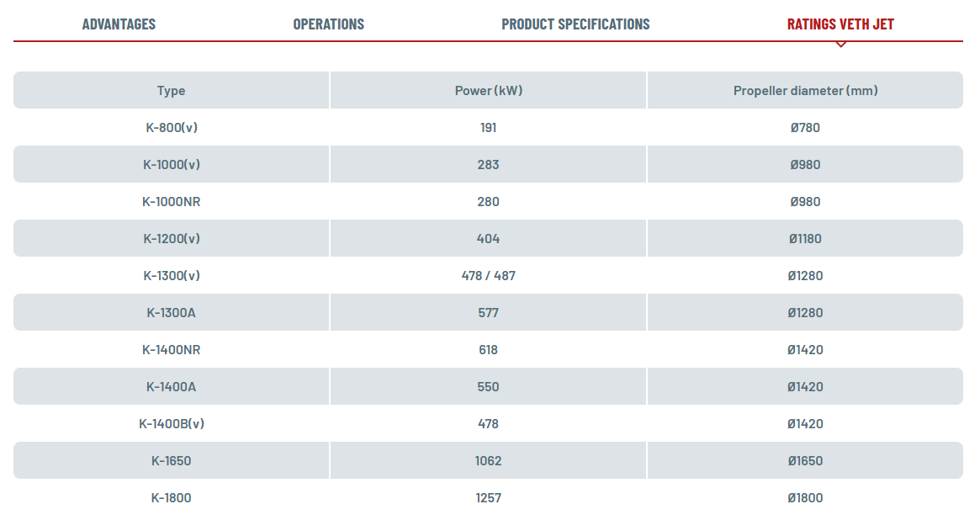The width and height of the screenshot is (980, 520).
Task: Select the K-1300A row
Action: (170, 312)
